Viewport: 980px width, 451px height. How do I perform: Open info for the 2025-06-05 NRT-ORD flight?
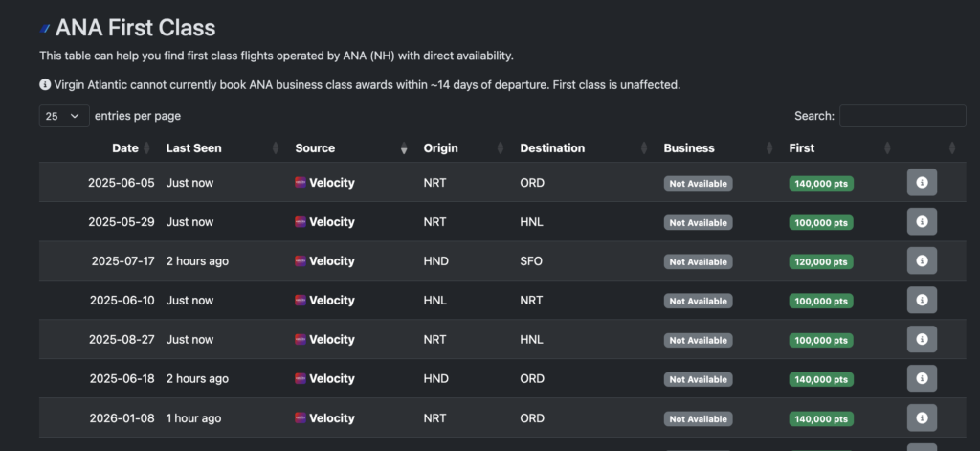pos(922,183)
